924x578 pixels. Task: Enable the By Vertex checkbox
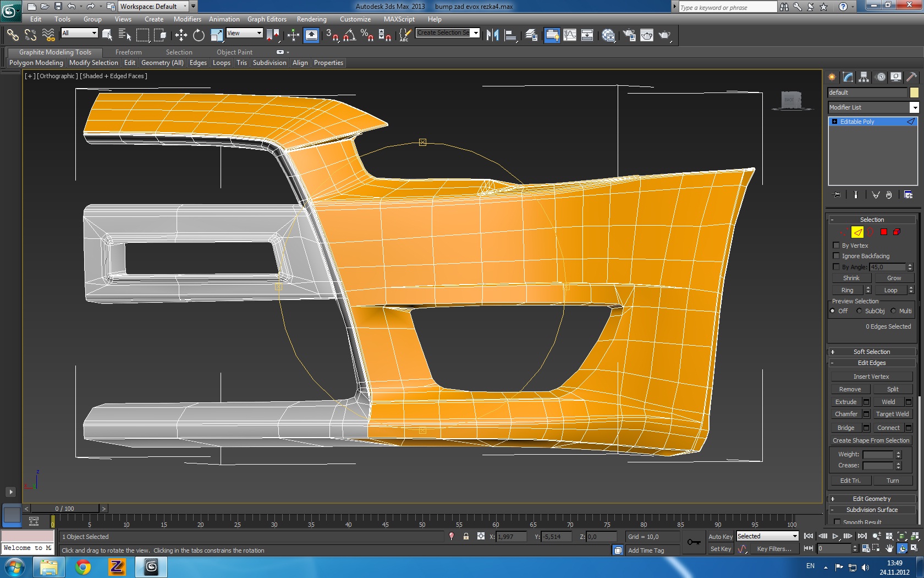pyautogui.click(x=837, y=246)
